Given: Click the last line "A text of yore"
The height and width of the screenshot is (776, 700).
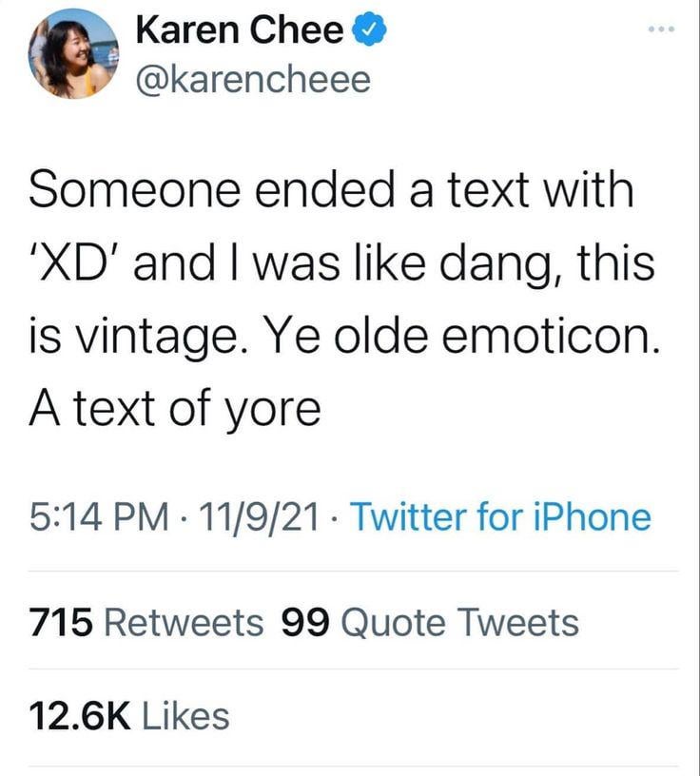Looking at the screenshot, I should point(174,410).
